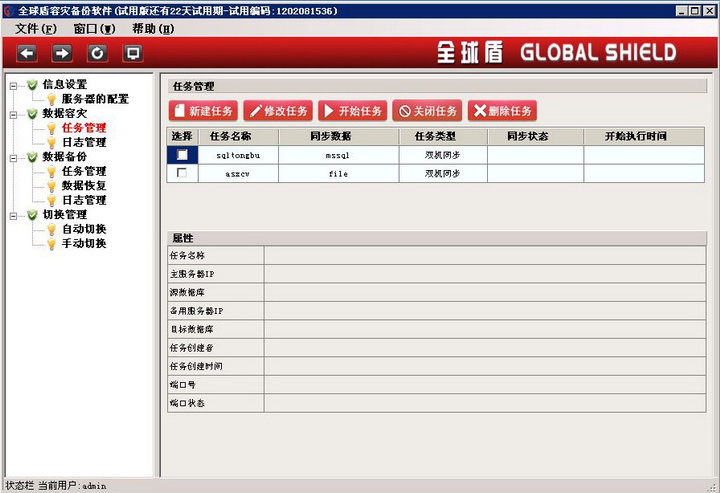Click the refresh toolbar icon
The height and width of the screenshot is (493, 720).
coord(97,53)
